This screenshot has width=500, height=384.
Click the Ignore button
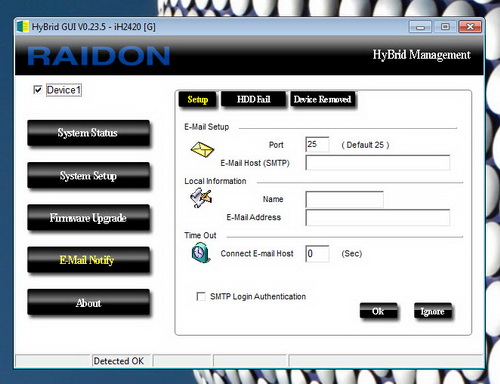click(432, 311)
